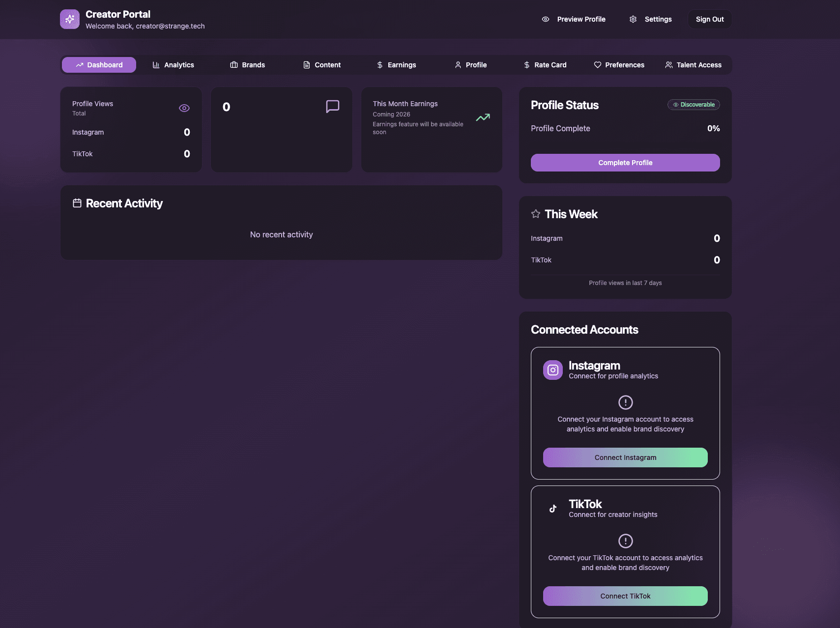Click the Creator Portal sparkle logo icon
The image size is (840, 628).
[69, 19]
